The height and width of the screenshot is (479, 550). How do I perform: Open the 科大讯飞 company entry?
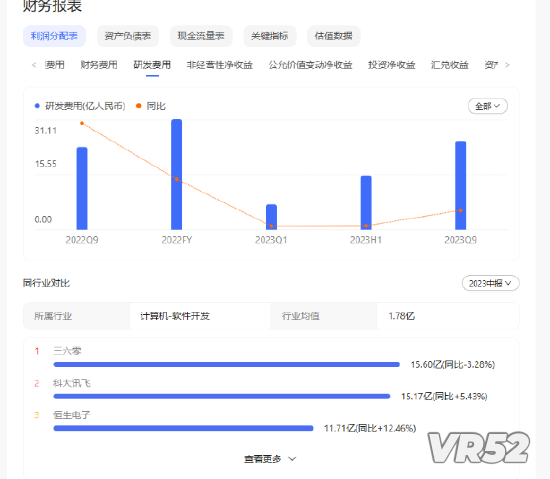tap(72, 383)
